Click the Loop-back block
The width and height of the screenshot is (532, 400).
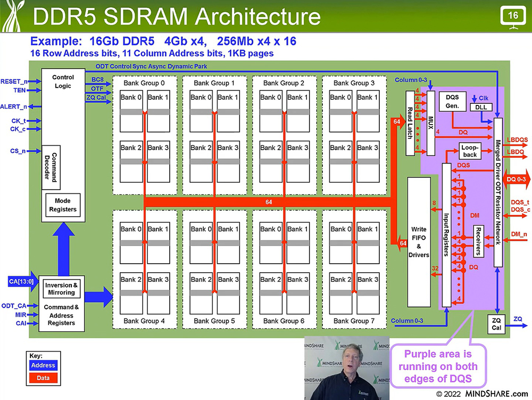(x=470, y=151)
